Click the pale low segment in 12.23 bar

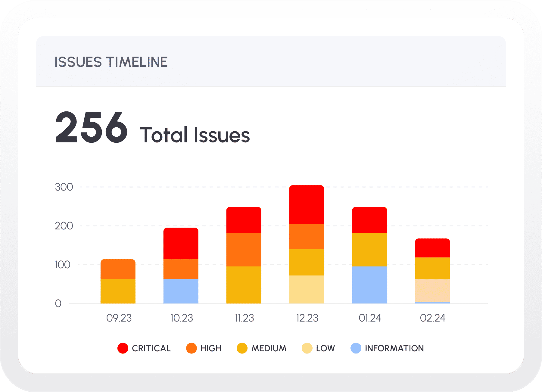pos(307,289)
